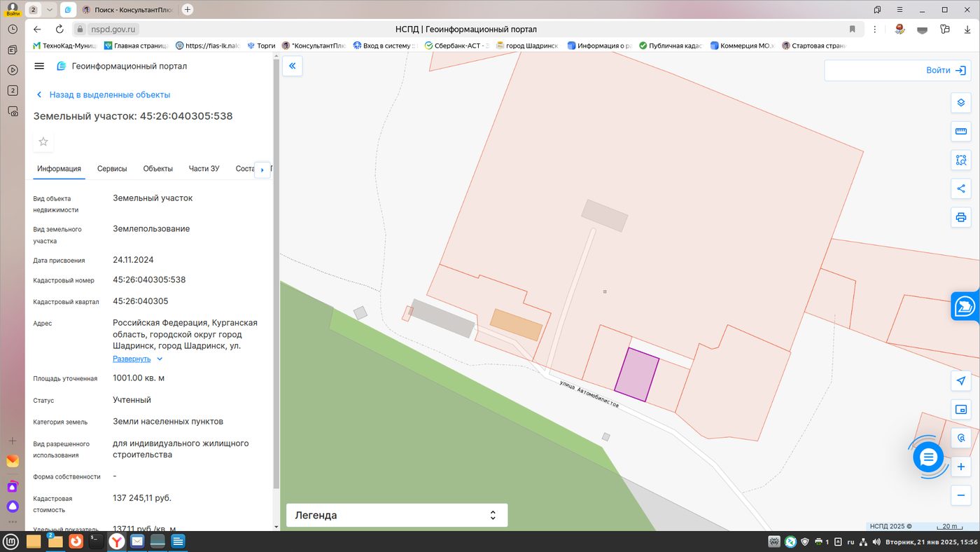Locate my position with arrow icon
The width and height of the screenshot is (980, 552).
coord(961,381)
